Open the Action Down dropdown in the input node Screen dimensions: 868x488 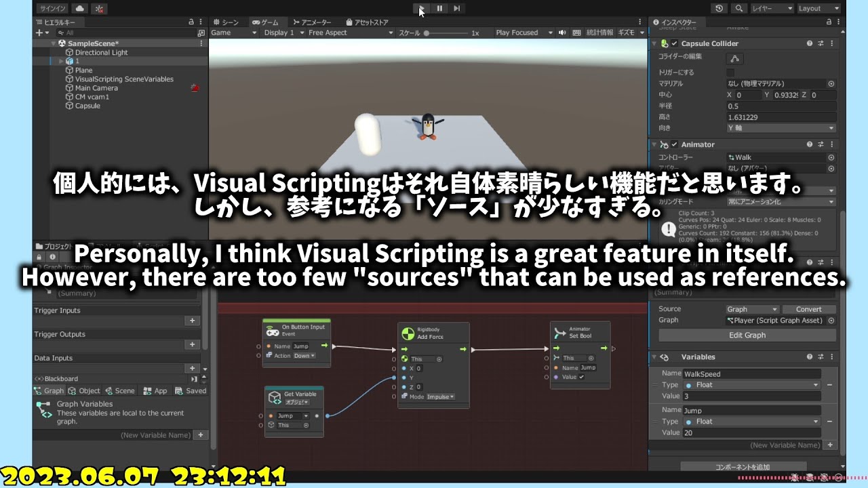304,356
